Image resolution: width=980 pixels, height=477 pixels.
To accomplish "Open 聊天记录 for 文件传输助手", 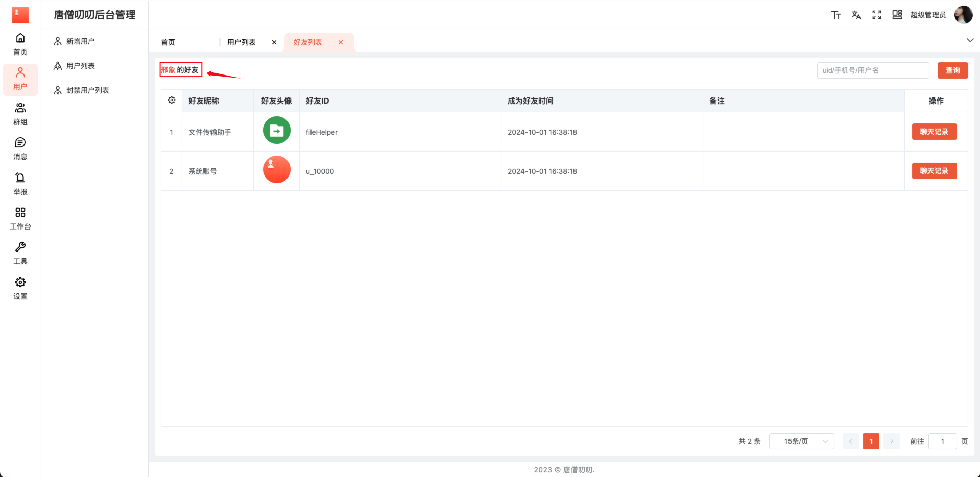I will 934,132.
